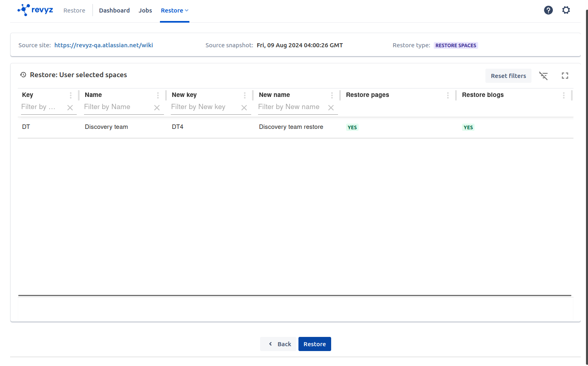The image size is (588, 366).
Task: Clear the Key filter field
Action: (70, 107)
